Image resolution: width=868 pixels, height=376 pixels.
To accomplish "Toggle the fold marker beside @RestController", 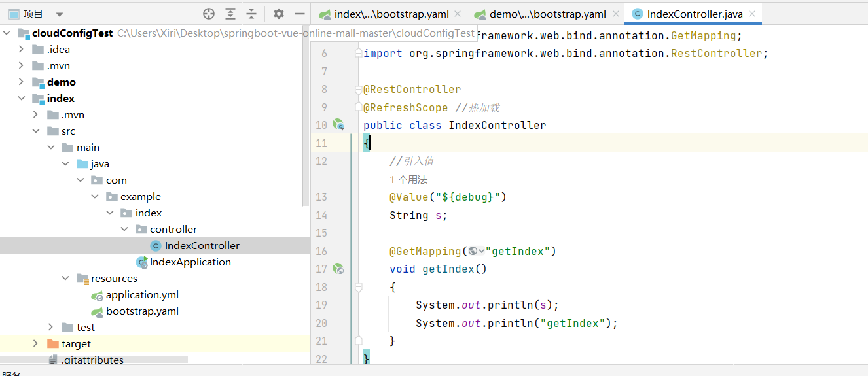I will pyautogui.click(x=358, y=89).
